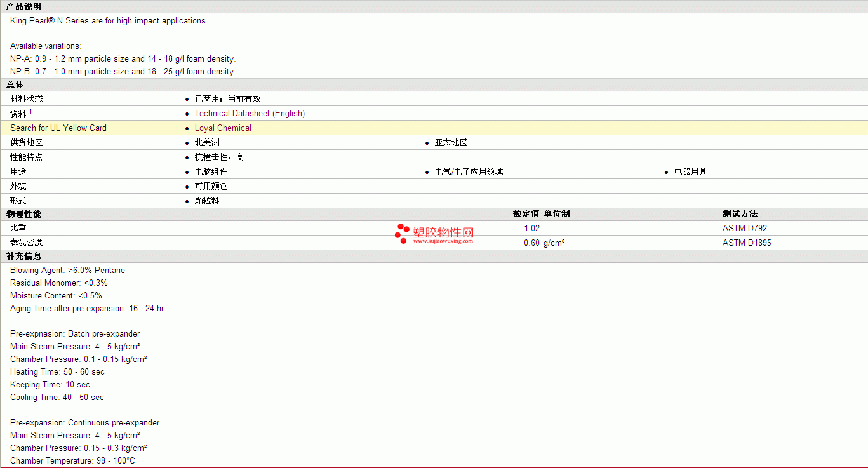Click the 材料状态 row label
868x468 pixels.
tap(27, 98)
